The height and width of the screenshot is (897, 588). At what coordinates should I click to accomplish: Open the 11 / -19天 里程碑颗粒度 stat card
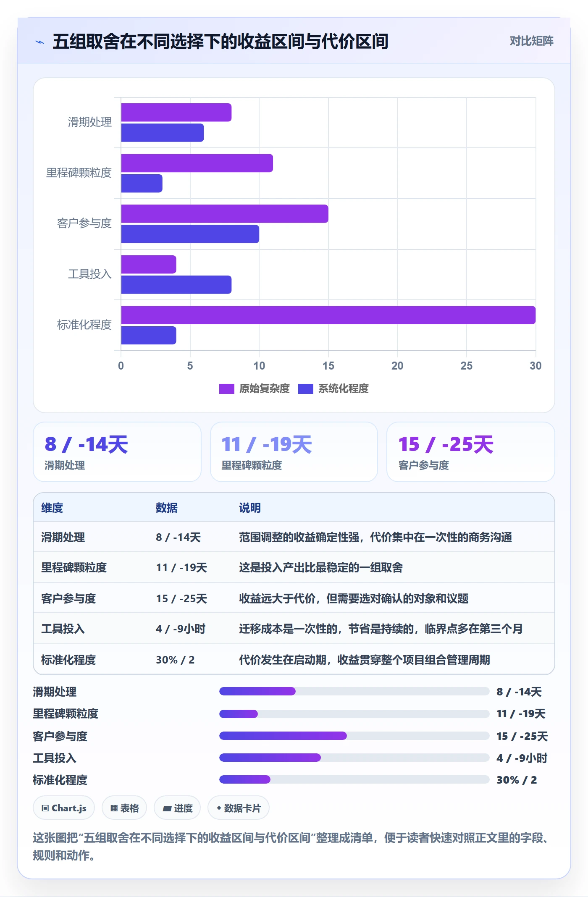click(294, 452)
